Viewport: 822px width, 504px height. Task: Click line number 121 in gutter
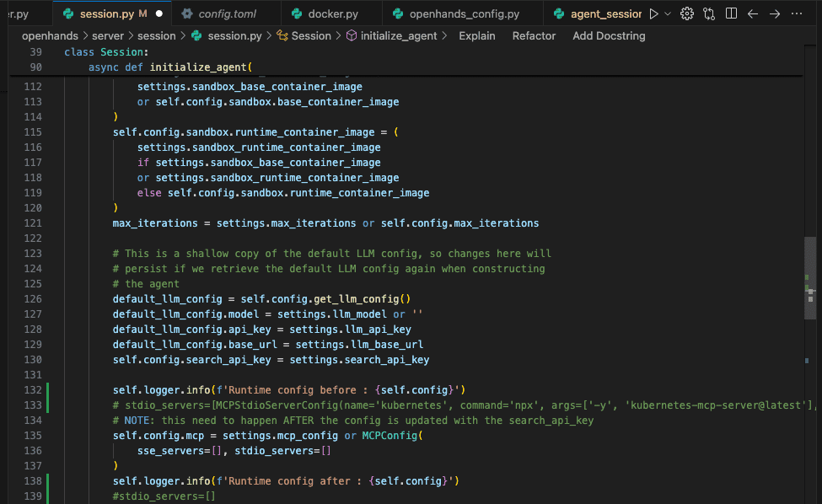click(x=33, y=223)
